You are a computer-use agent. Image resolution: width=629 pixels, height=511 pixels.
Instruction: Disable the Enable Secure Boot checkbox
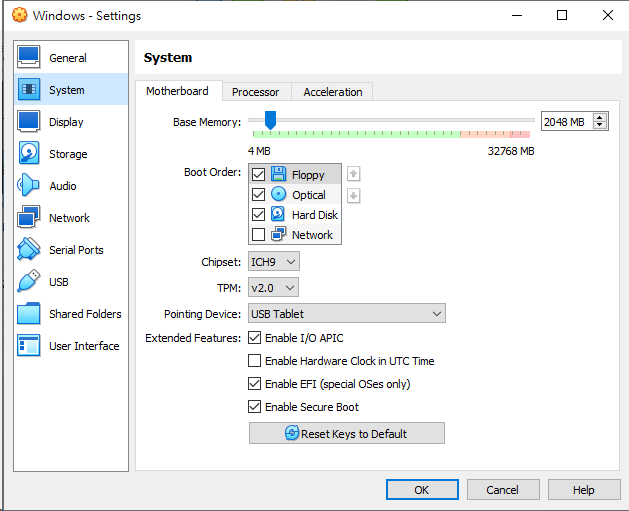pyautogui.click(x=255, y=407)
